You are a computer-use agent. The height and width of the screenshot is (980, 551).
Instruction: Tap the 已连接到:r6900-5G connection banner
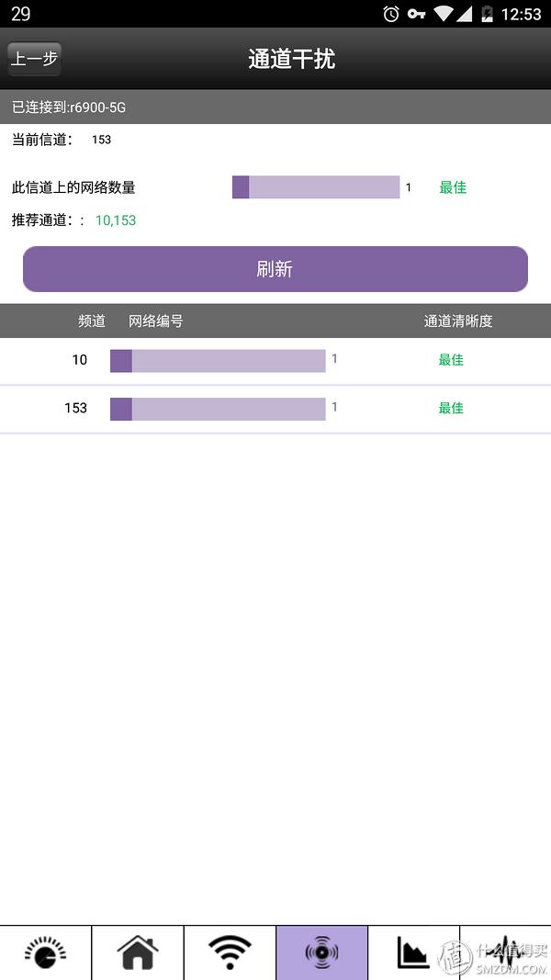point(275,107)
